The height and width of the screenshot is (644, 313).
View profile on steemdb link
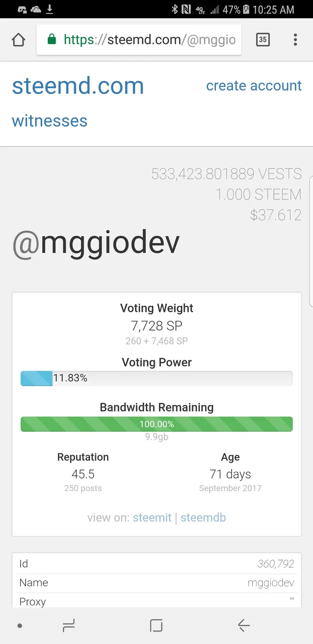coord(203,518)
